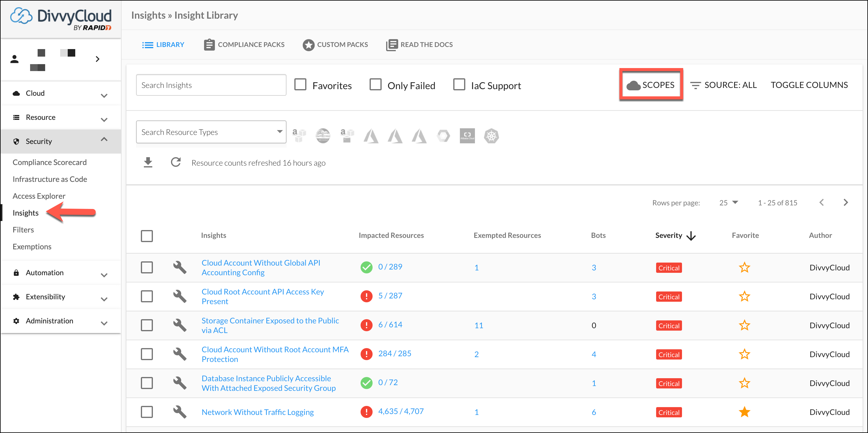
Task: Enable the Favorites filter checkbox
Action: pyautogui.click(x=300, y=85)
